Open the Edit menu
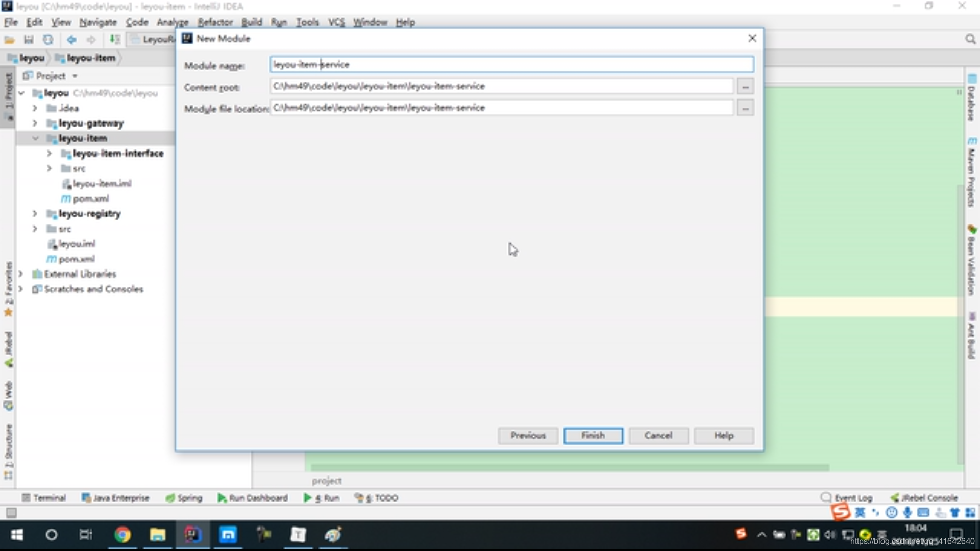This screenshot has height=551, width=980. click(34, 22)
